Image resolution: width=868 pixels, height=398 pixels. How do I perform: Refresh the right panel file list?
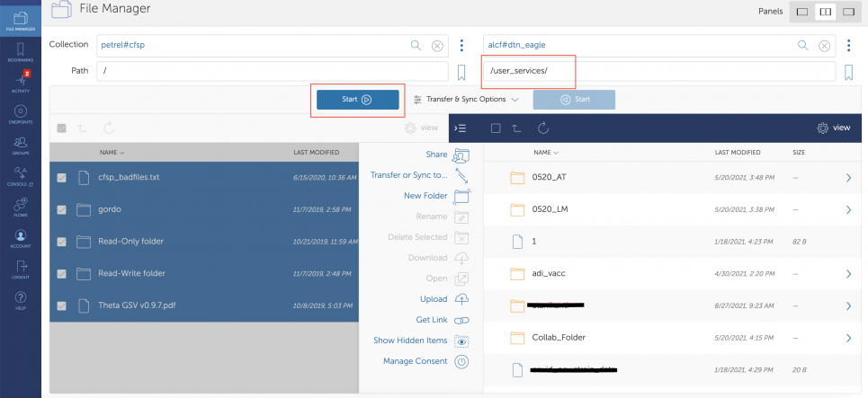[x=542, y=128]
